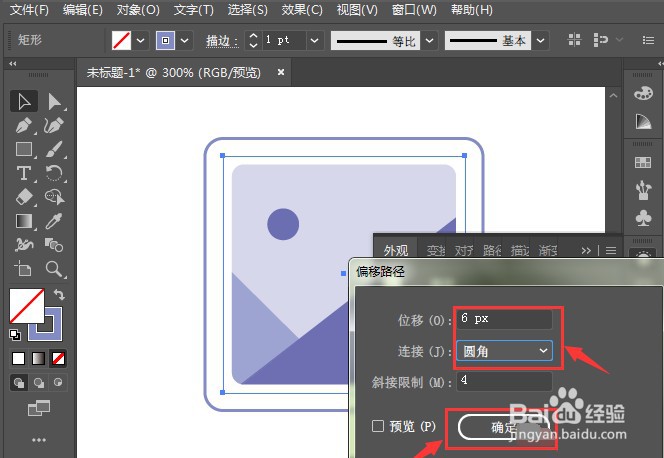Select the Type tool
This screenshot has height=458, width=664.
click(x=24, y=173)
